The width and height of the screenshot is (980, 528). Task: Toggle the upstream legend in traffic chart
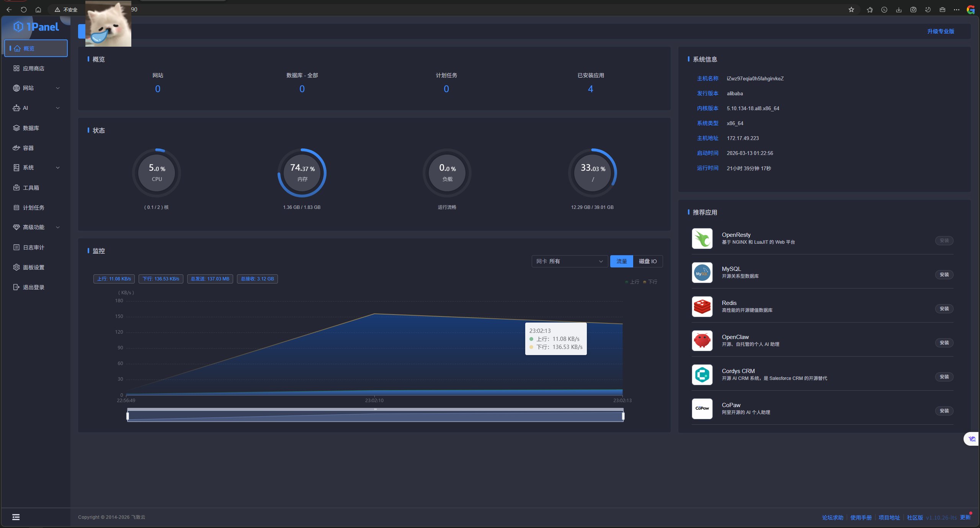[632, 282]
